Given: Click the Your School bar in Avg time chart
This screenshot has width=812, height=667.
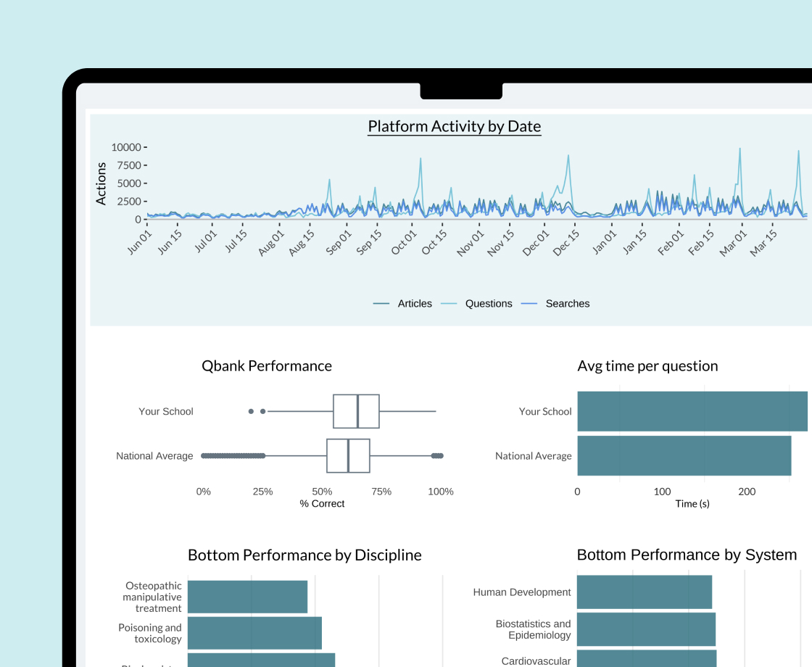Looking at the screenshot, I should (x=692, y=411).
